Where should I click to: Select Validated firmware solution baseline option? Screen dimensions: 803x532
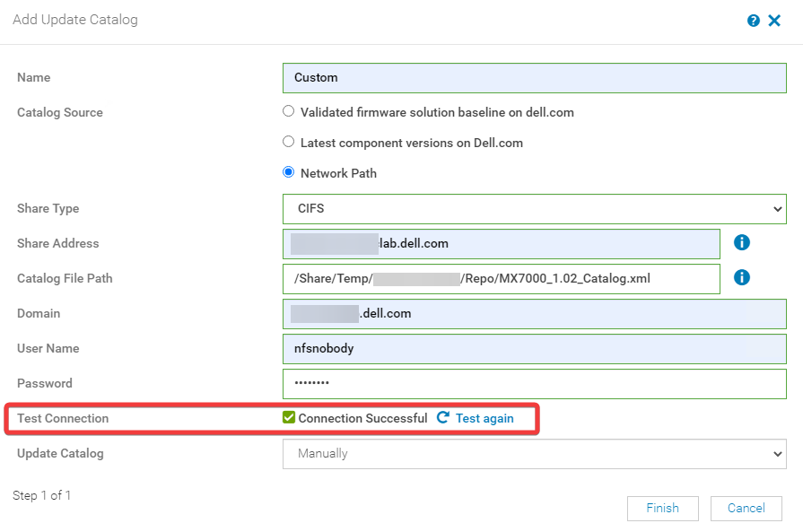288,111
